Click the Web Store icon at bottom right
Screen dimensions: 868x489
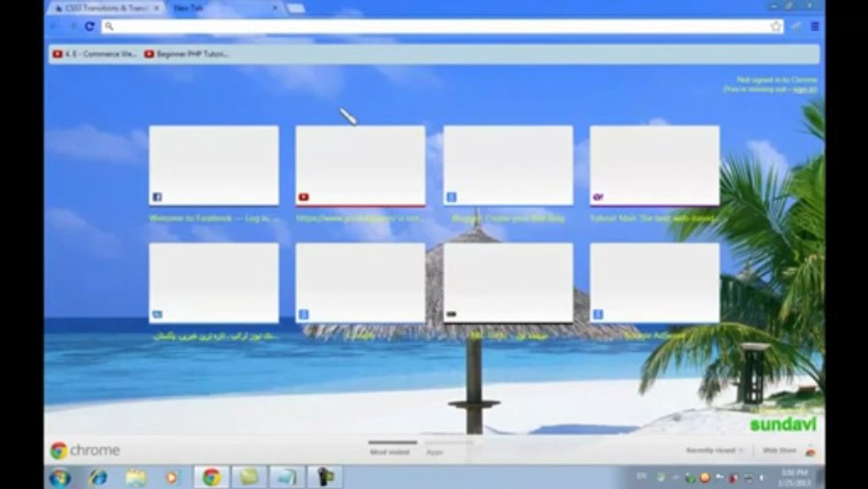810,451
